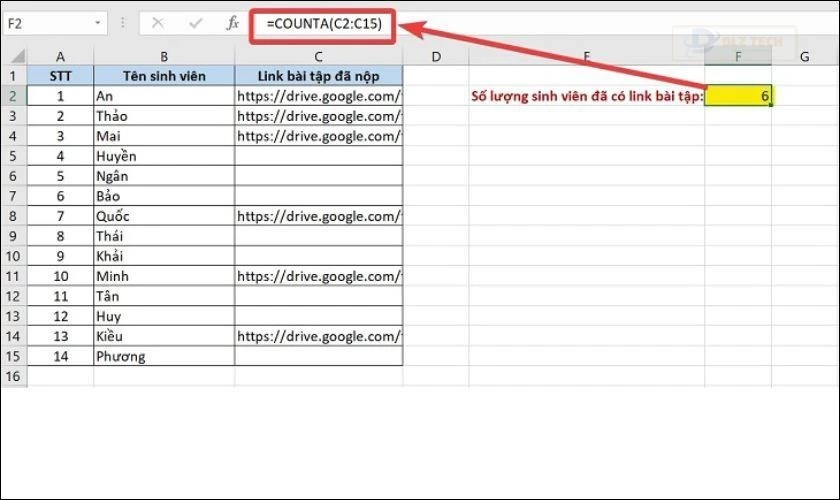840x500 pixels.
Task: Click the cell with name Khải
Action: pyautogui.click(x=164, y=256)
